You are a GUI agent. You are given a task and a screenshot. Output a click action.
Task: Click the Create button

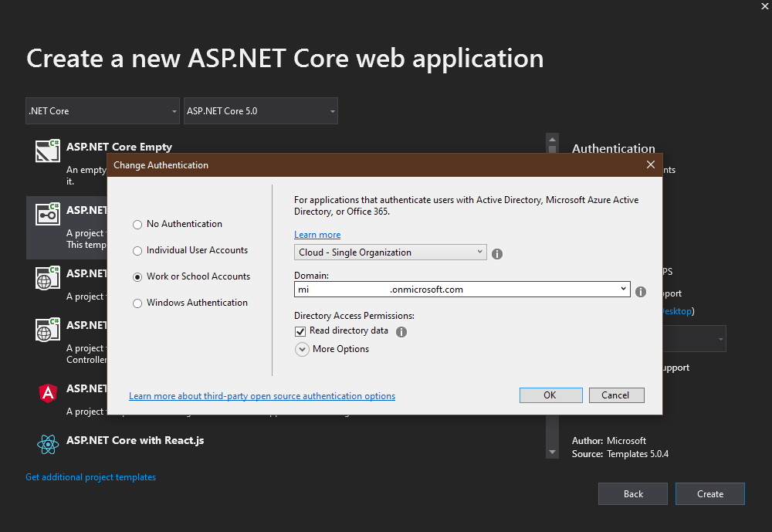(x=710, y=493)
